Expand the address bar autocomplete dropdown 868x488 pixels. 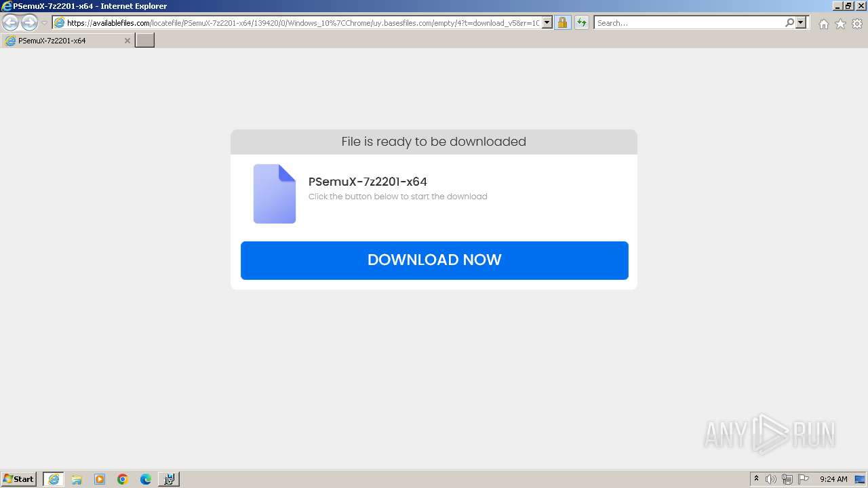click(548, 23)
